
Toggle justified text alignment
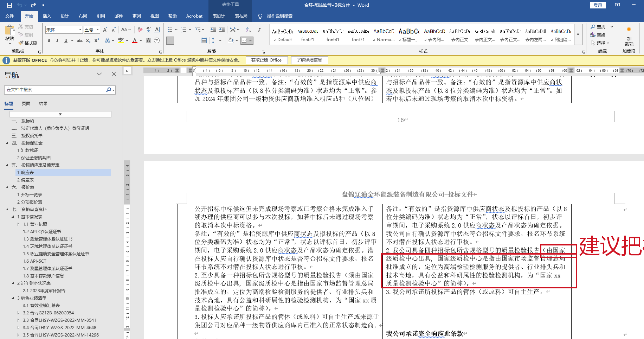(x=195, y=40)
